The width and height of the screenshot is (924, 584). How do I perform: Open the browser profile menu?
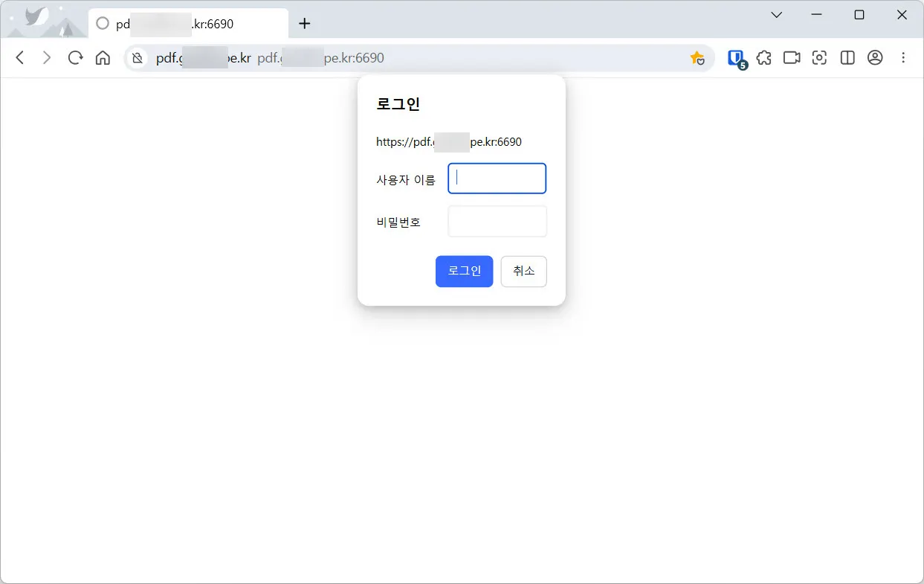[875, 57]
